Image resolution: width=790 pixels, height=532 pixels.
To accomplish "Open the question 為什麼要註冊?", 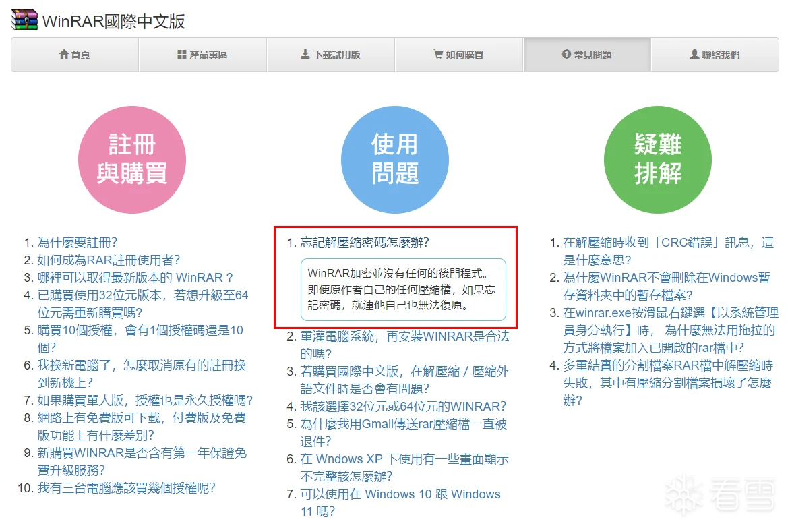I will coord(77,243).
